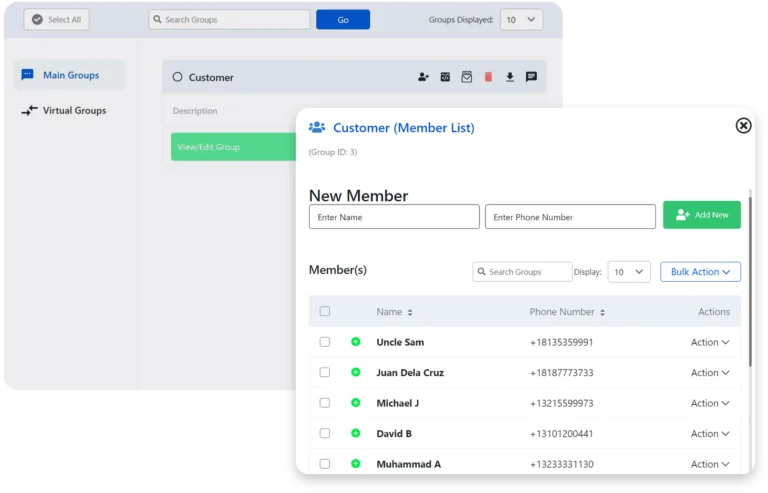Click green plus icon next to Muhammad A
This screenshot has height=493, width=768.
(356, 463)
